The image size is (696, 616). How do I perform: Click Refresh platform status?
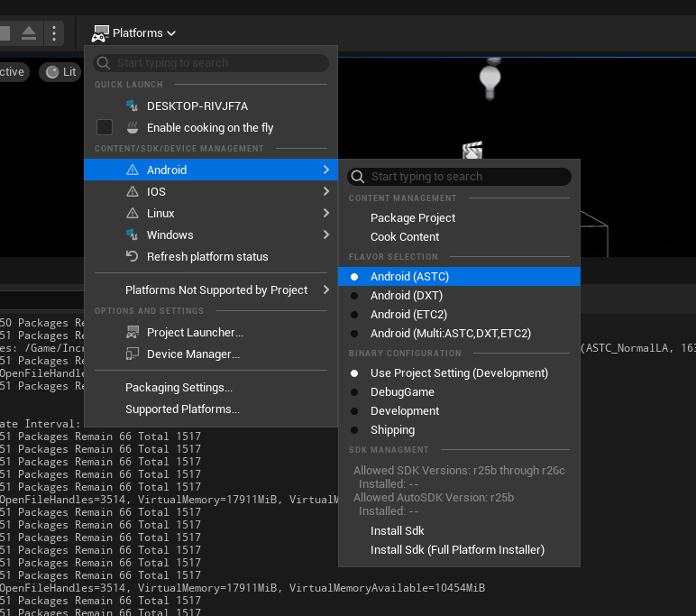tap(211, 256)
